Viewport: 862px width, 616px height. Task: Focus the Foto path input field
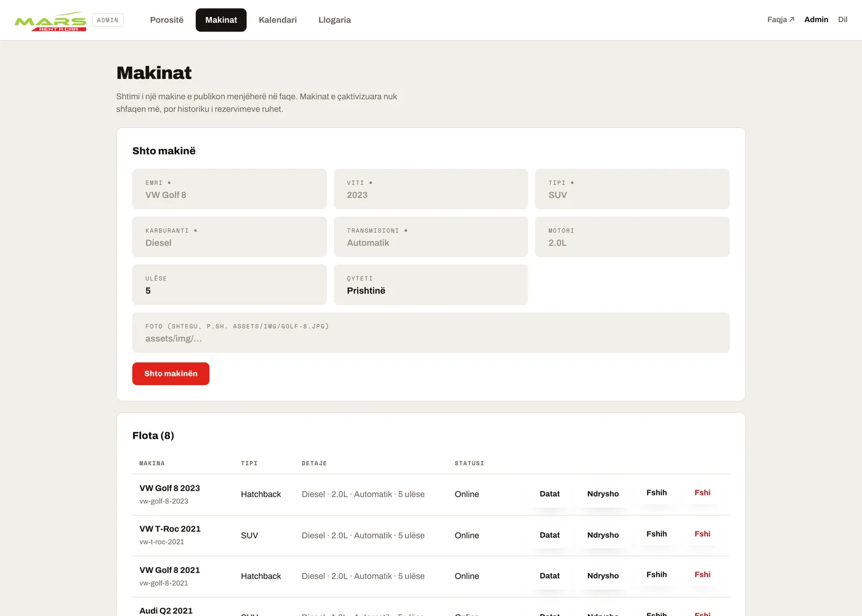pos(431,333)
